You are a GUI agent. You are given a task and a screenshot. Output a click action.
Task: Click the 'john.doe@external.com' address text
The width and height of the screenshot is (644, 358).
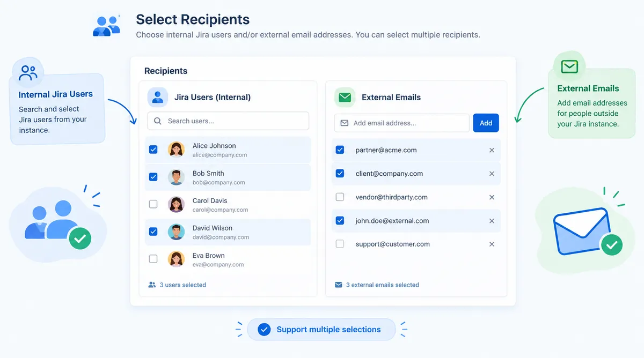click(392, 221)
